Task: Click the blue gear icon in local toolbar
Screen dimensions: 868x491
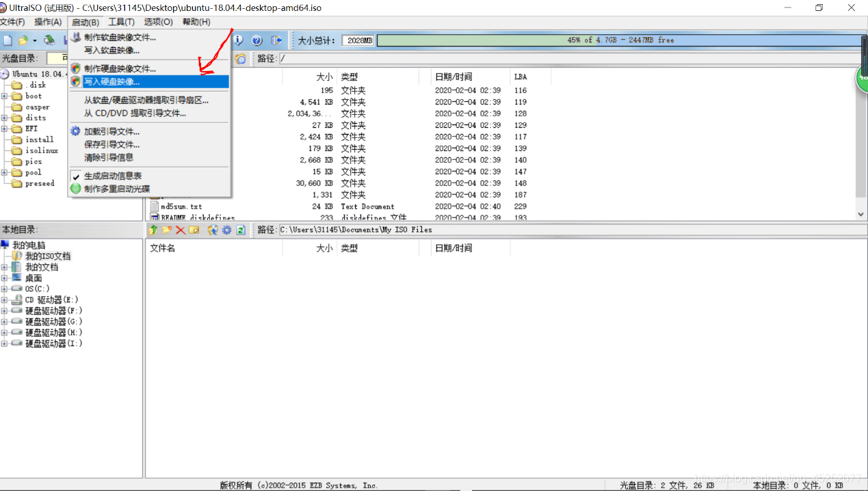Action: pyautogui.click(x=226, y=230)
